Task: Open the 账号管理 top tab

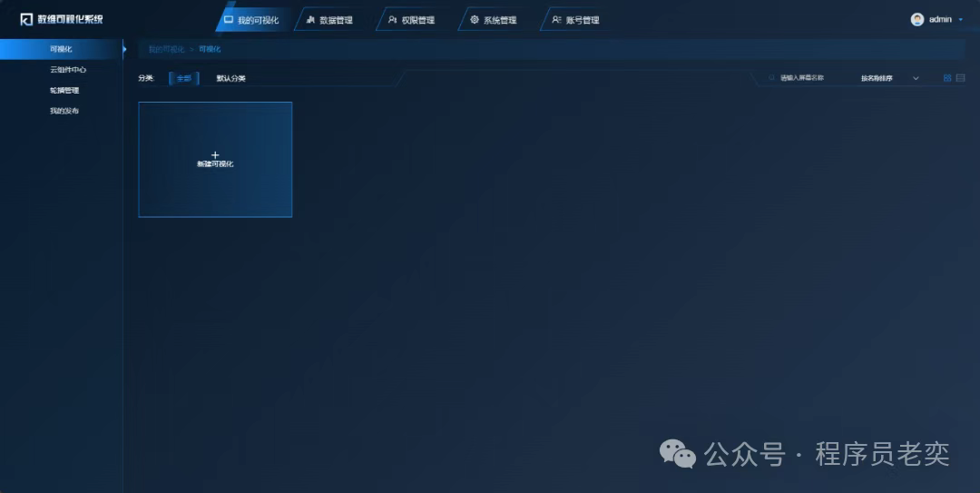Action: pyautogui.click(x=576, y=20)
